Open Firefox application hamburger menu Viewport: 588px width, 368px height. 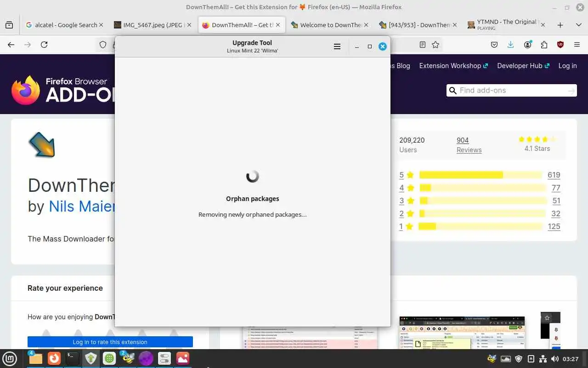577,45
